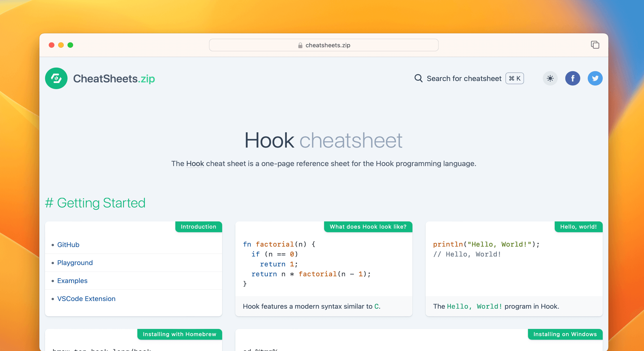The height and width of the screenshot is (351, 644).
Task: Toggle the Hello, world! badge
Action: [578, 226]
